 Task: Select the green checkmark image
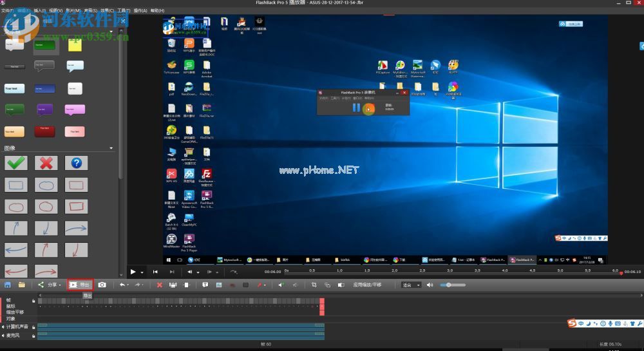(x=16, y=163)
